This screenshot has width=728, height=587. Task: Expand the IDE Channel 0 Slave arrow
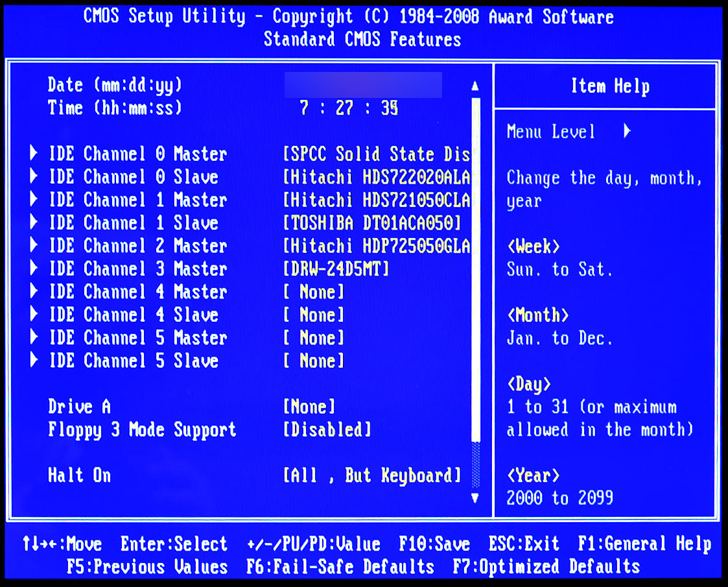click(x=34, y=176)
